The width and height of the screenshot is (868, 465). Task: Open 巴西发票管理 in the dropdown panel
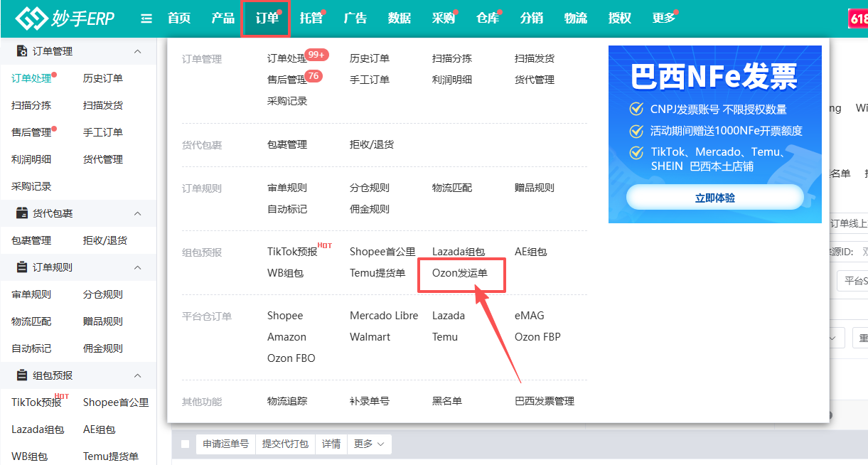click(x=545, y=401)
